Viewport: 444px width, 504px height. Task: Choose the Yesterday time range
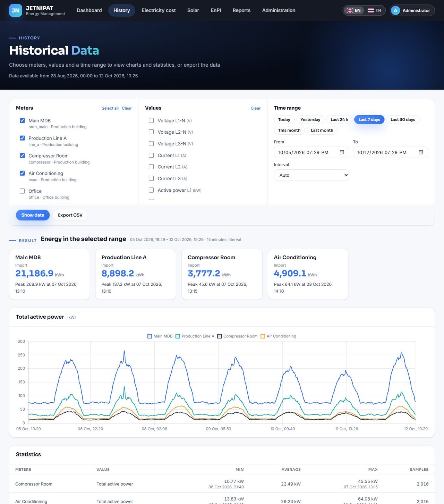(310, 120)
